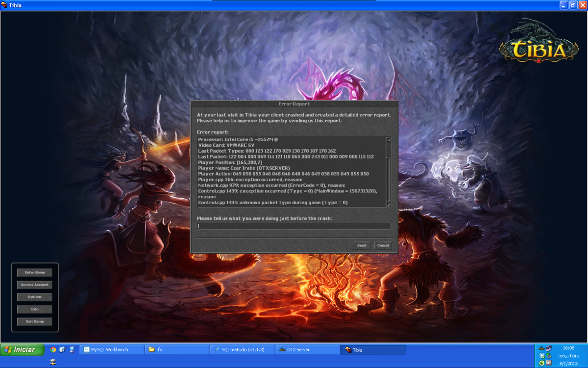Click Exit Game button
This screenshot has width=588, height=368.
[x=35, y=321]
